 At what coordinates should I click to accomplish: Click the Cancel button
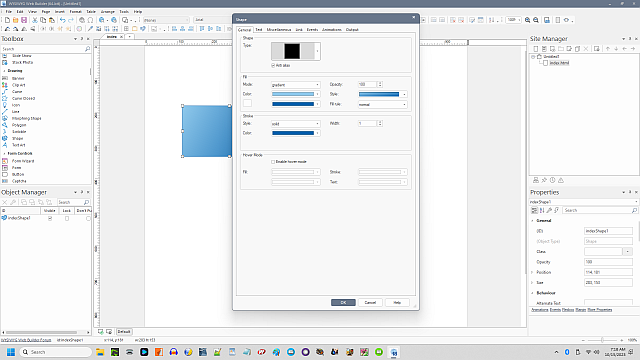point(370,302)
